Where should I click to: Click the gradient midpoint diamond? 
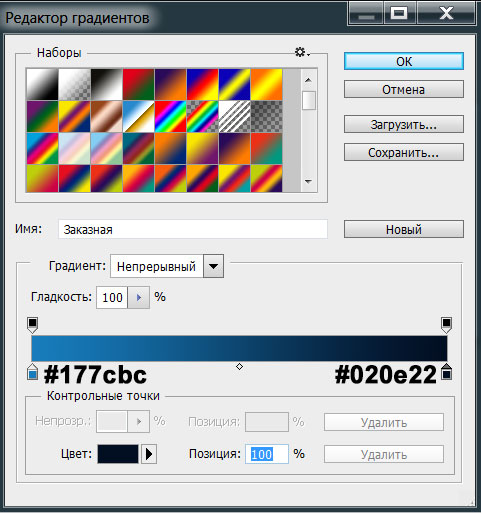pyautogui.click(x=239, y=367)
